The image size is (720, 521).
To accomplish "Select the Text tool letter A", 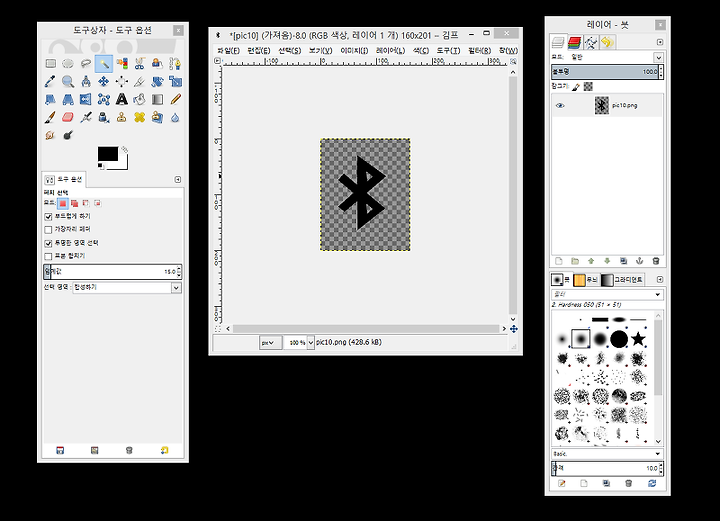I will point(122,99).
